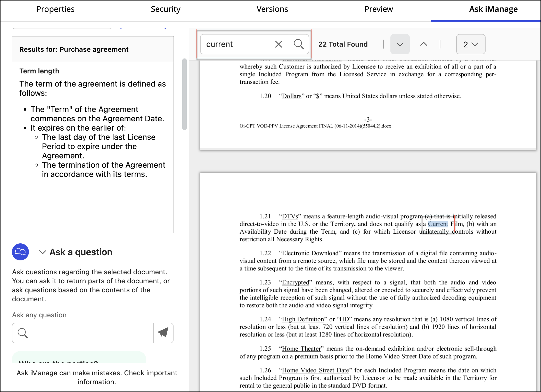
Task: Collapse the Ask a question section
Action: [43, 252]
